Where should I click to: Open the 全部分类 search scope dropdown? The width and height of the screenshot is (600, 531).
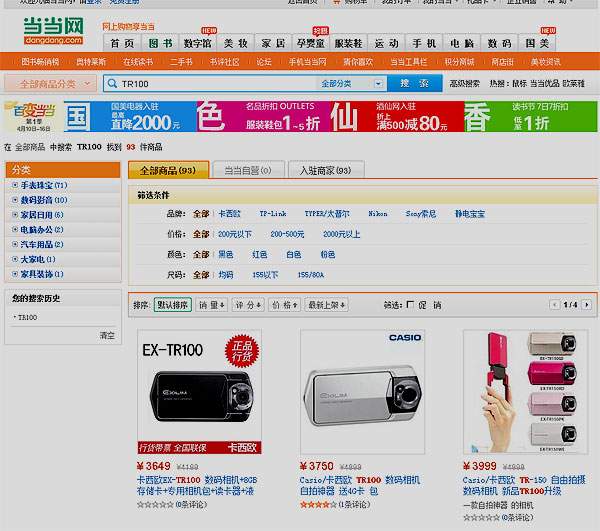coord(352,83)
